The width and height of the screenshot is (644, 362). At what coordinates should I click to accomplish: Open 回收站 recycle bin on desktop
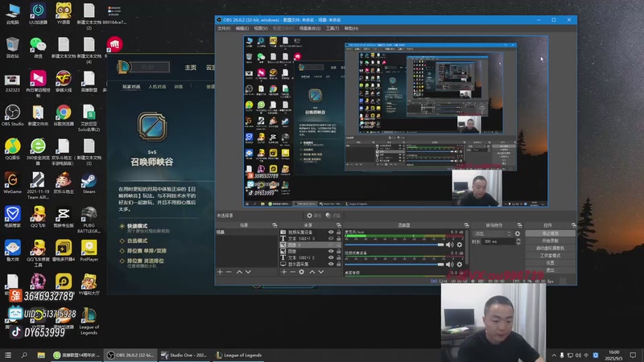coord(12,47)
